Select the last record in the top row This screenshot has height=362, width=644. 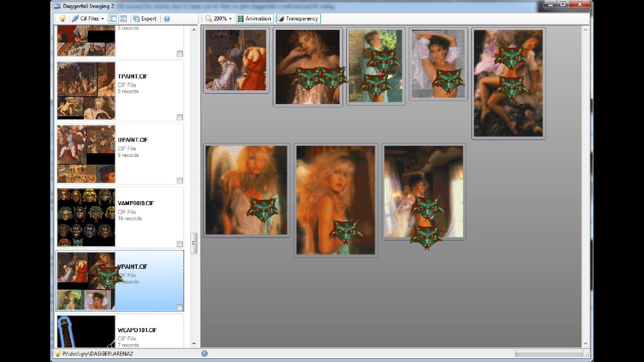pos(508,83)
